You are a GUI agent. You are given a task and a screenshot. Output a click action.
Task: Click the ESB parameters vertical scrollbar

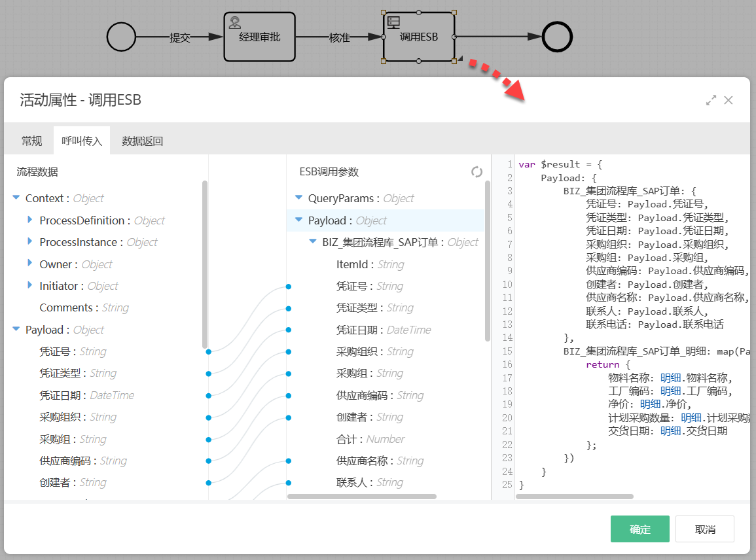[x=487, y=262]
